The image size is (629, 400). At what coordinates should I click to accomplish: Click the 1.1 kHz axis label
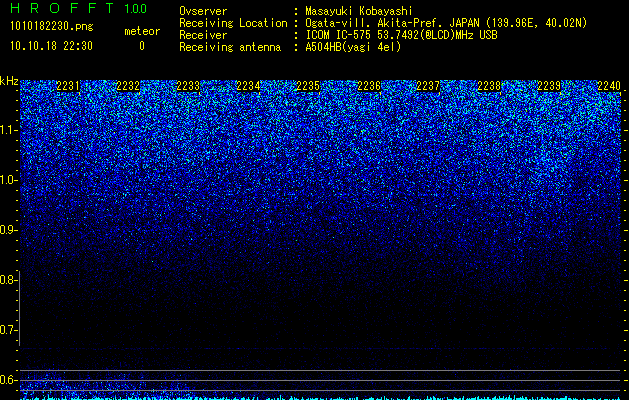tap(8, 130)
